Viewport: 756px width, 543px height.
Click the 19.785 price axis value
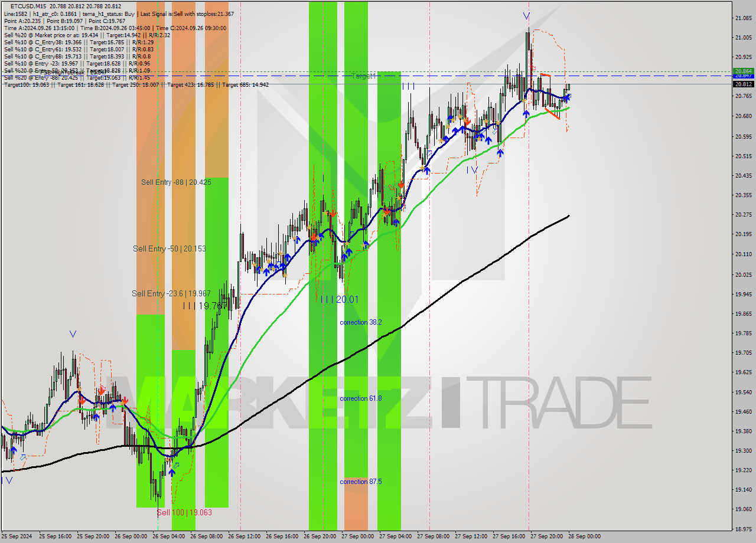743,333
